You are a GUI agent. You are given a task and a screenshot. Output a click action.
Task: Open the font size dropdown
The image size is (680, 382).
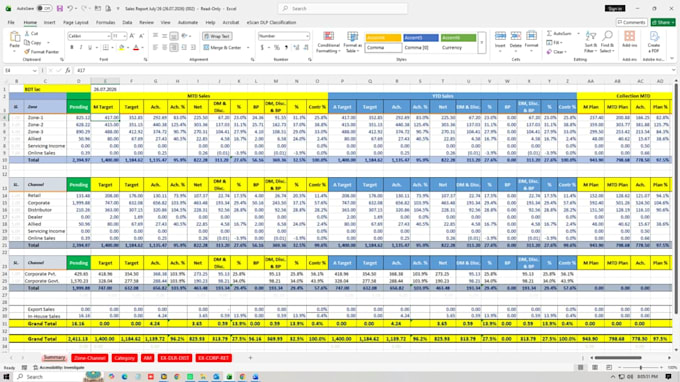pyautogui.click(x=124, y=36)
